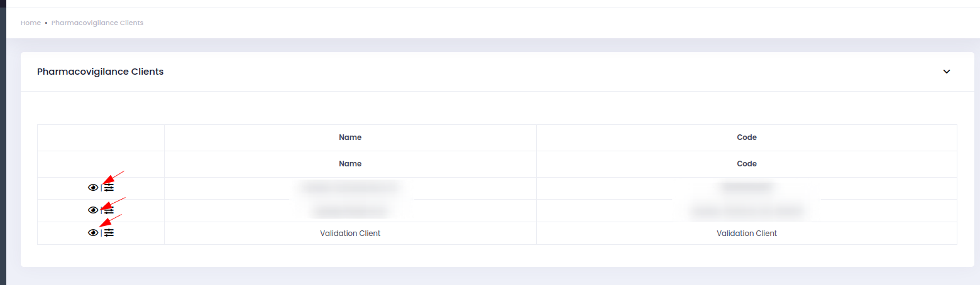980x285 pixels.
Task: View second client row via eye icon
Action: coord(93,210)
